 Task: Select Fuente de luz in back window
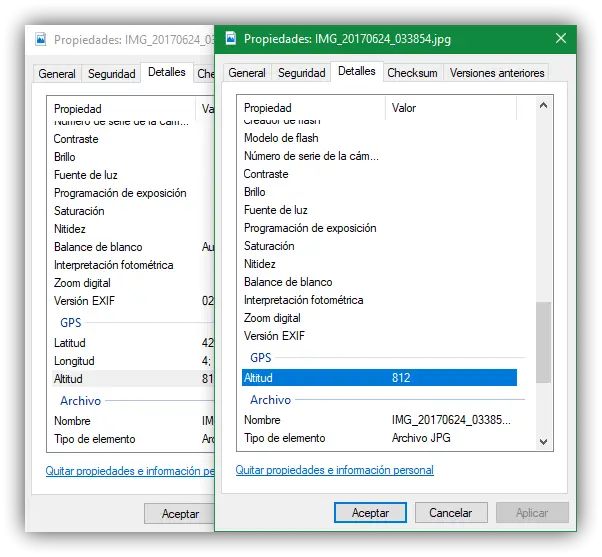133,175
